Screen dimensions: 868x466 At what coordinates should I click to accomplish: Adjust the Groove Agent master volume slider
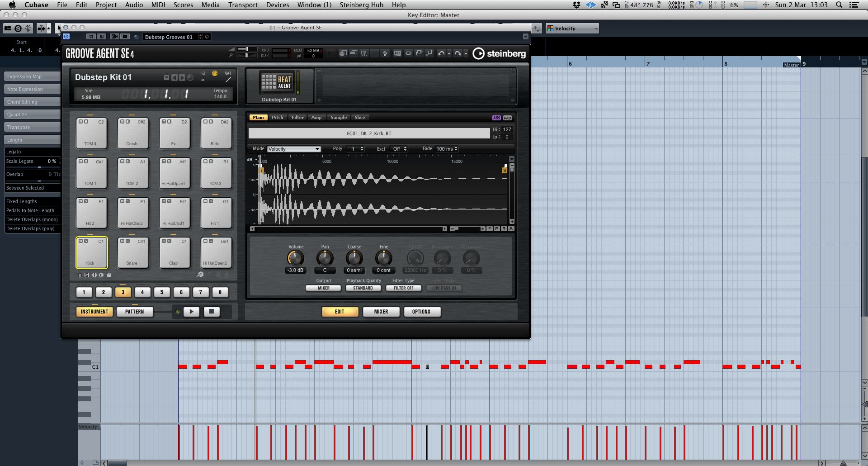246,49
